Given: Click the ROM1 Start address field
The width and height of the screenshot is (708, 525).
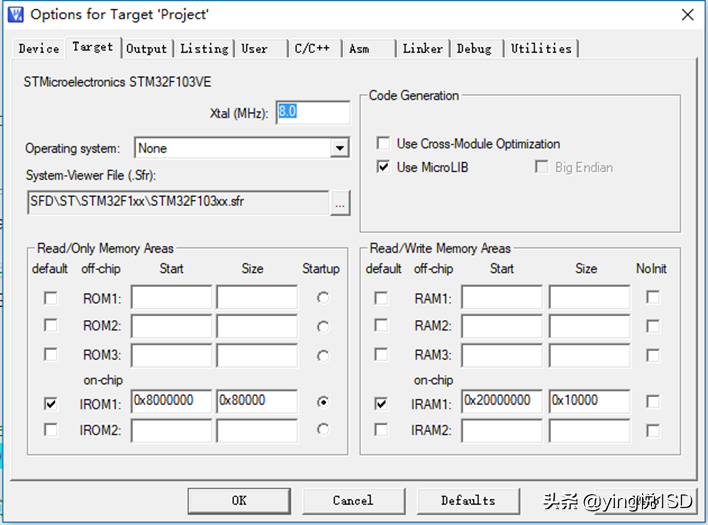Looking at the screenshot, I should 171,297.
